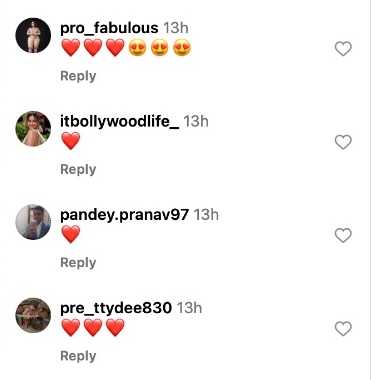Screen dimensions: 371x380
Task: Reply to itbollywoodlife_'s comment
Action: [78, 170]
